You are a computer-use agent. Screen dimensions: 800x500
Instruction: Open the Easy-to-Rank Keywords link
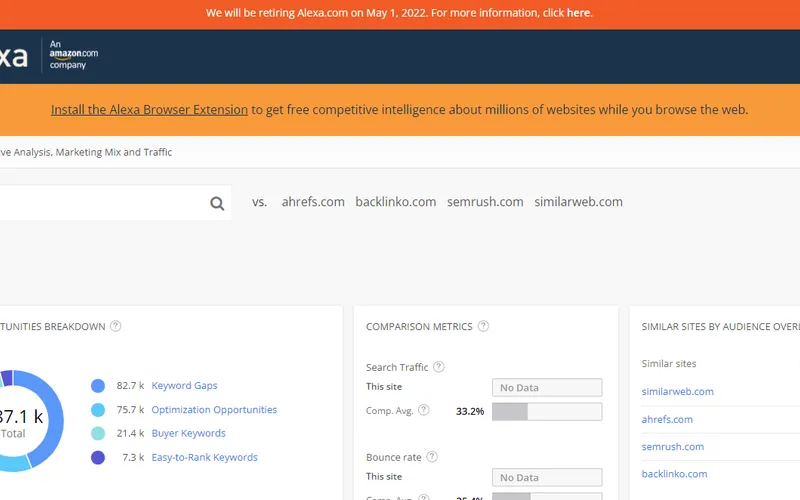tap(205, 457)
